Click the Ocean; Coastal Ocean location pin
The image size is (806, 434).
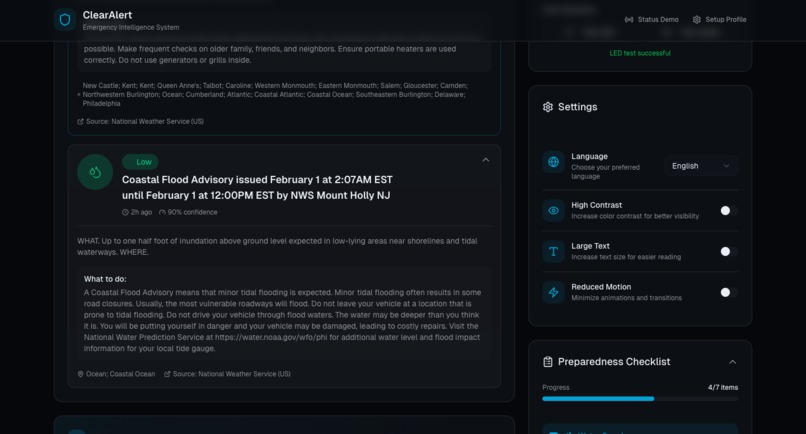(80, 374)
